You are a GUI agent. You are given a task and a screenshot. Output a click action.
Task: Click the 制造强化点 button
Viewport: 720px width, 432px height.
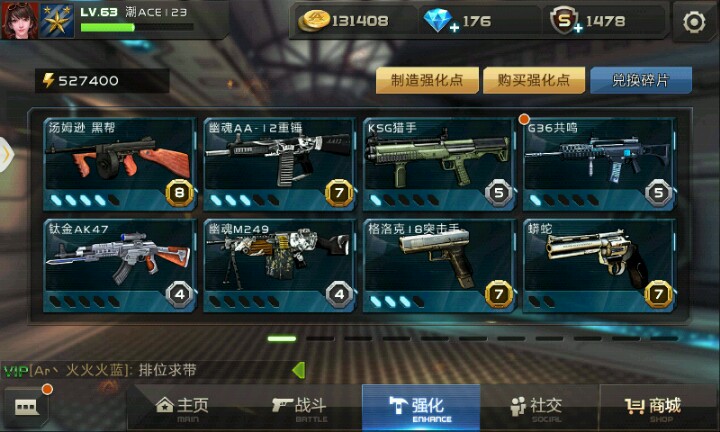tap(427, 80)
